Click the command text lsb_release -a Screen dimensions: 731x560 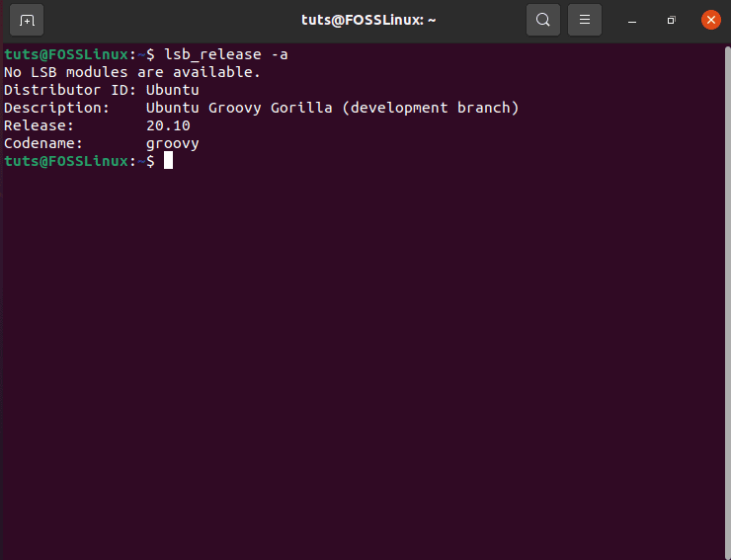coord(226,54)
